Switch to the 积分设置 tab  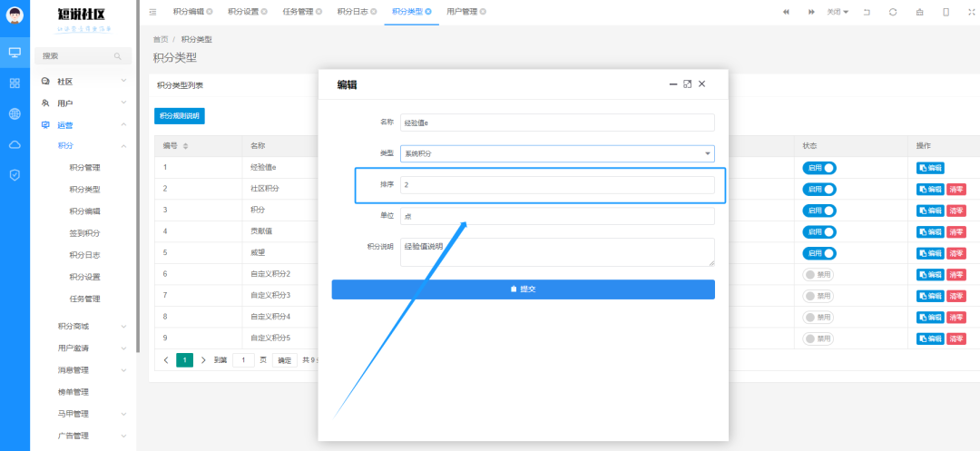coord(243,12)
